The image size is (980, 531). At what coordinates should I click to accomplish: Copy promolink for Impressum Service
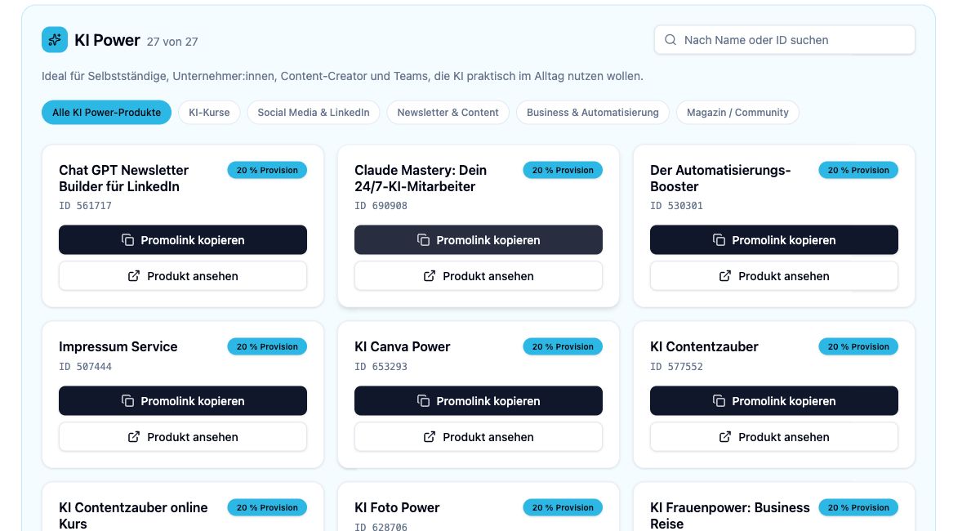click(183, 401)
